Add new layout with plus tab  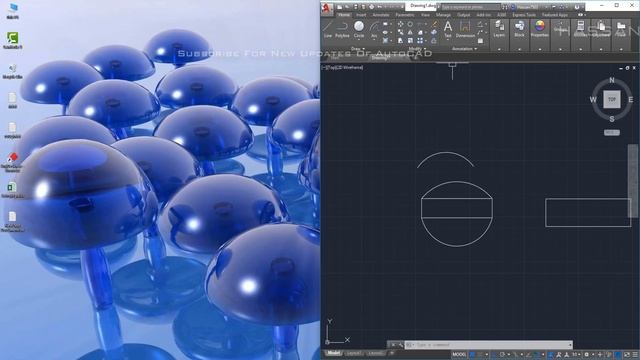tap(392, 353)
